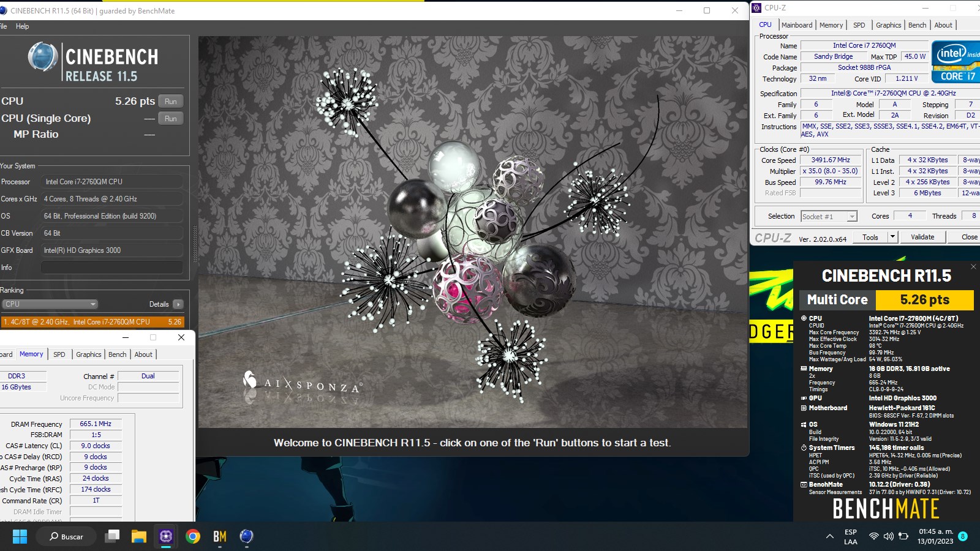
Task: Click the ESP LAA language indicator
Action: click(851, 537)
